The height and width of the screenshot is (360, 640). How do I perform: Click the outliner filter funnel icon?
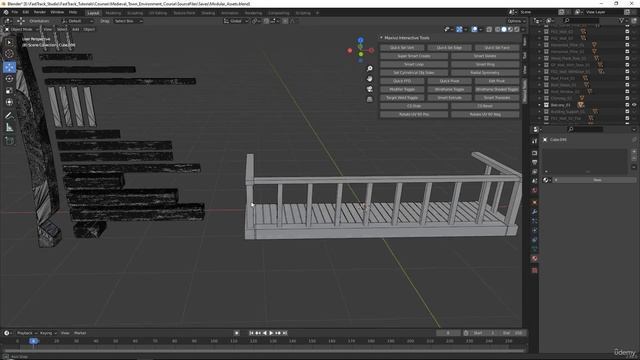622,20
